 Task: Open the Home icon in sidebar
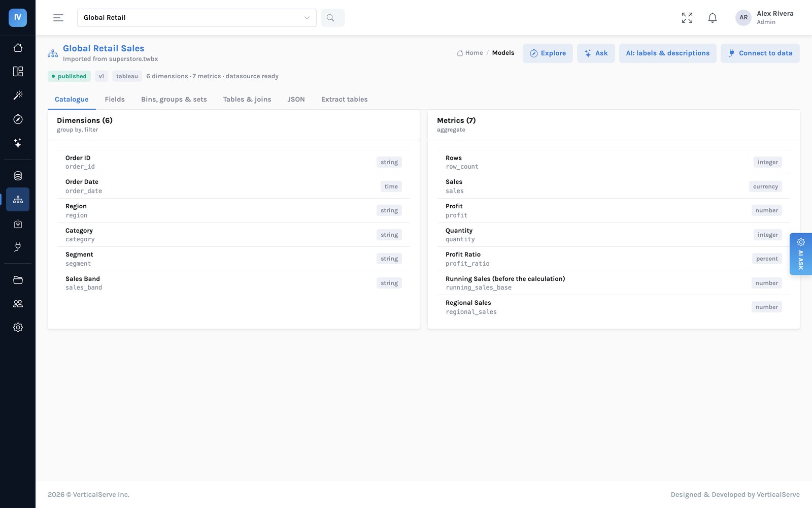click(18, 47)
